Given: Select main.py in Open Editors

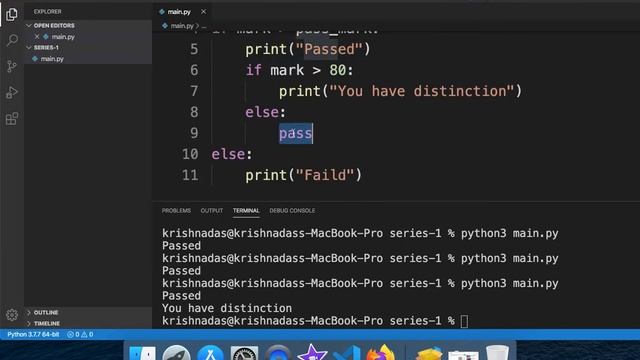Looking at the screenshot, I should (x=63, y=37).
